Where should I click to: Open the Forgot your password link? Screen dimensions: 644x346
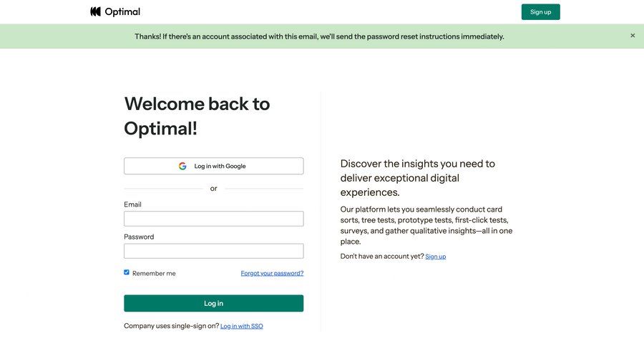coord(272,273)
